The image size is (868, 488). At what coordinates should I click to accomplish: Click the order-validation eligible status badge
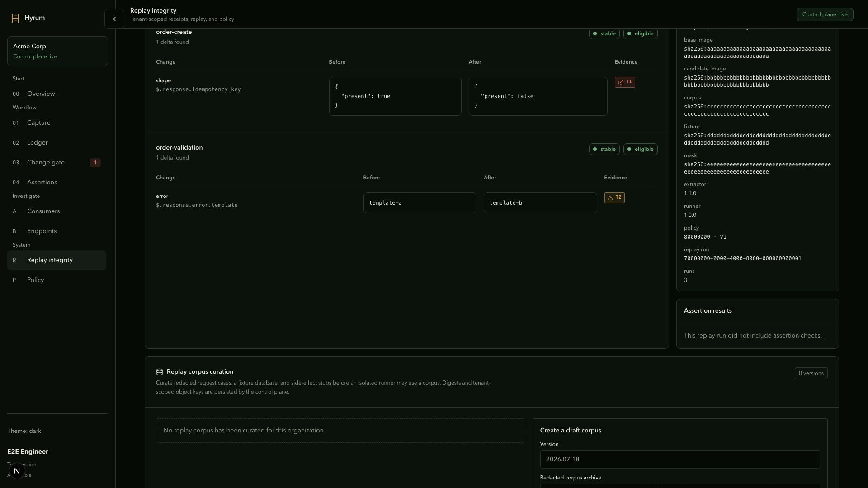[x=640, y=150]
